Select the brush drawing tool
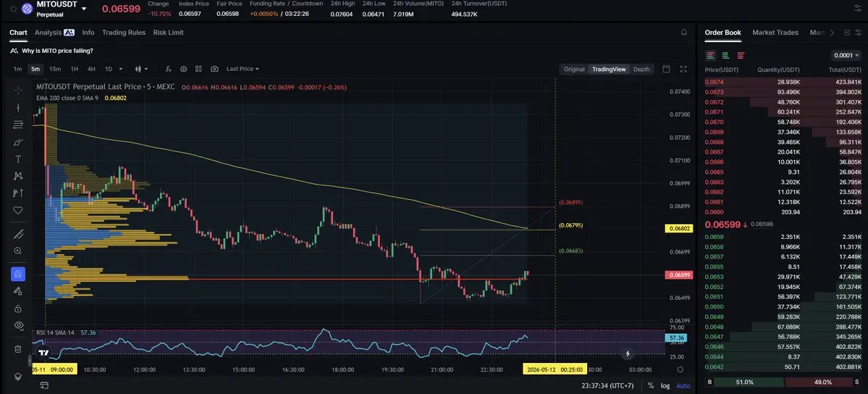This screenshot has height=394, width=868. 17,142
